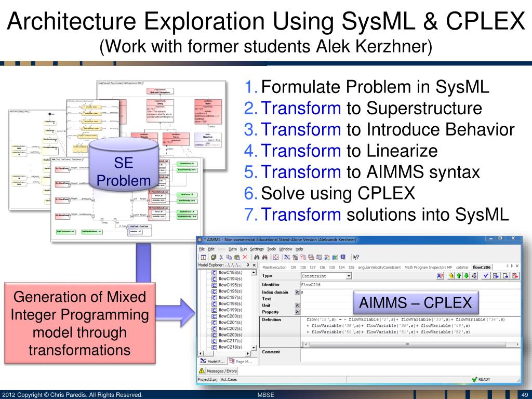Click the What's This help cursor icon
This screenshot has width=532, height=399.
coord(355,257)
